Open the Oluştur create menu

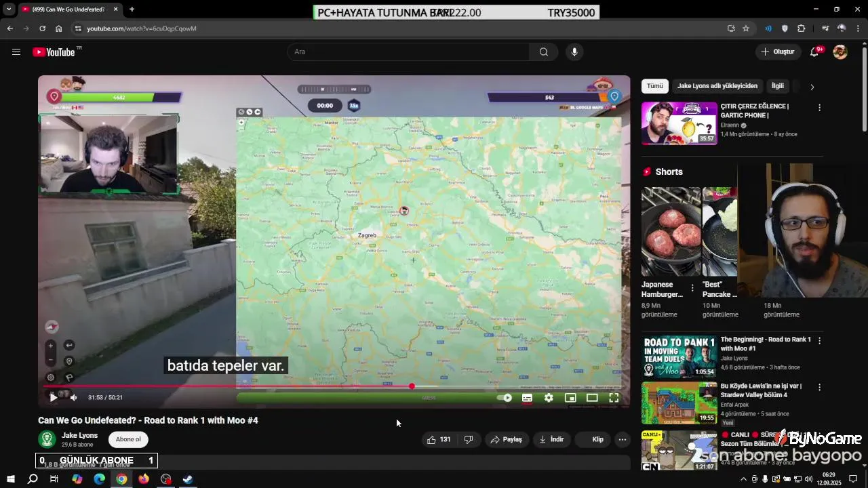point(778,52)
